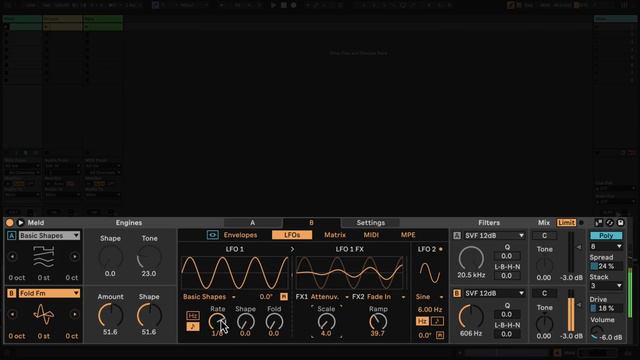
Task: Open Engine A Basic Shapes oscillator dropdown
Action: coord(49,236)
